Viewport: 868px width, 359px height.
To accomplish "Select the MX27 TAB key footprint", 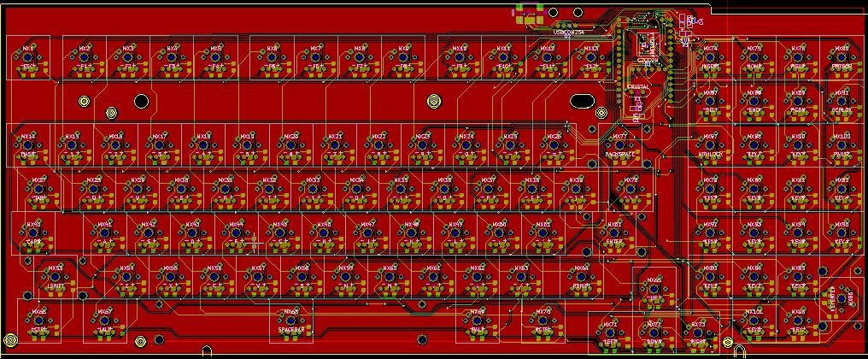I will coord(40,190).
